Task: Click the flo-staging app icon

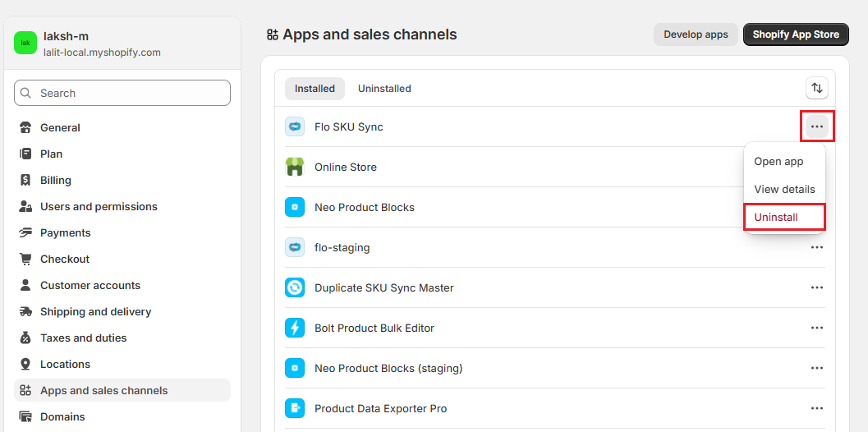Action: 295,247
